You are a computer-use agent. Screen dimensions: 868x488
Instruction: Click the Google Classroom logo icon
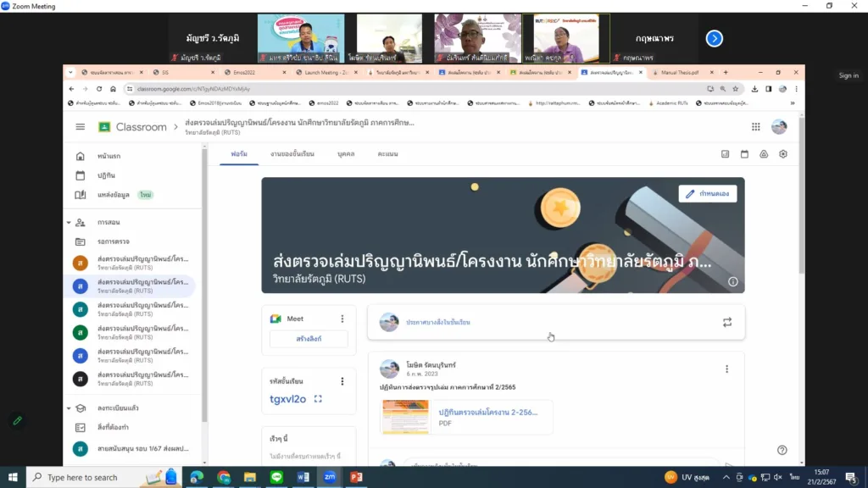click(x=104, y=127)
